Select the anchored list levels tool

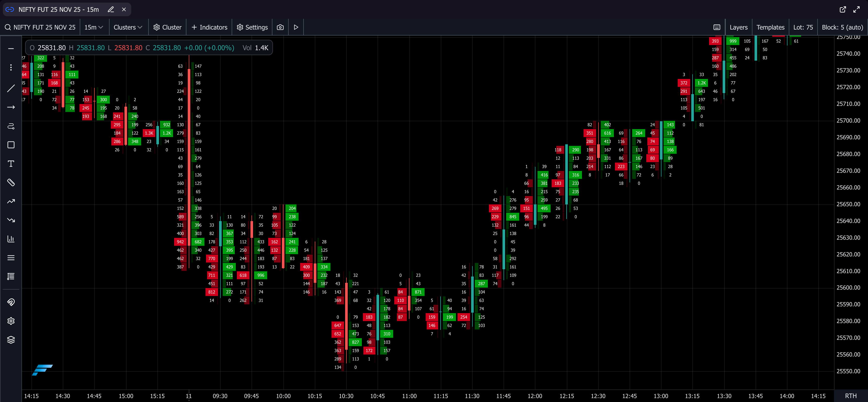tap(11, 277)
